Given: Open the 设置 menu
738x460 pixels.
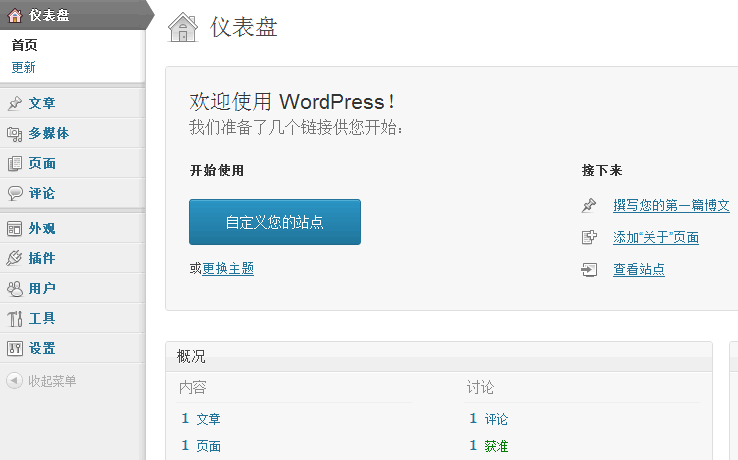Looking at the screenshot, I should [72, 348].
